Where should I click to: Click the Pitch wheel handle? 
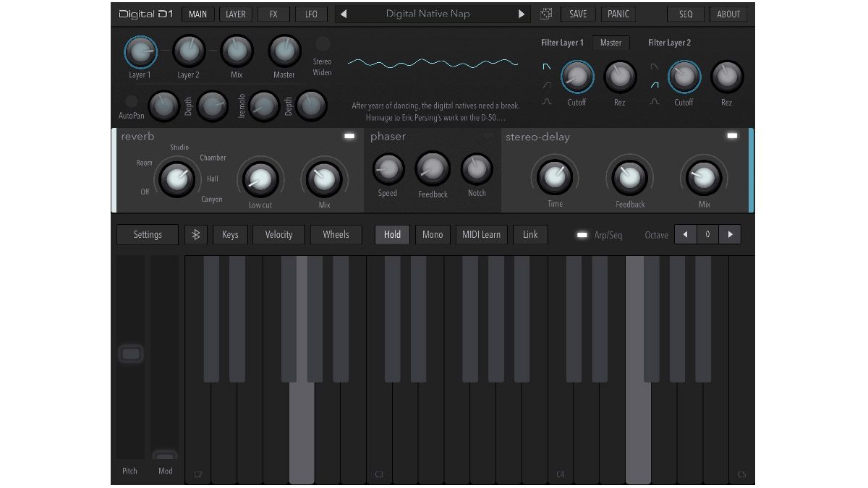[x=130, y=354]
